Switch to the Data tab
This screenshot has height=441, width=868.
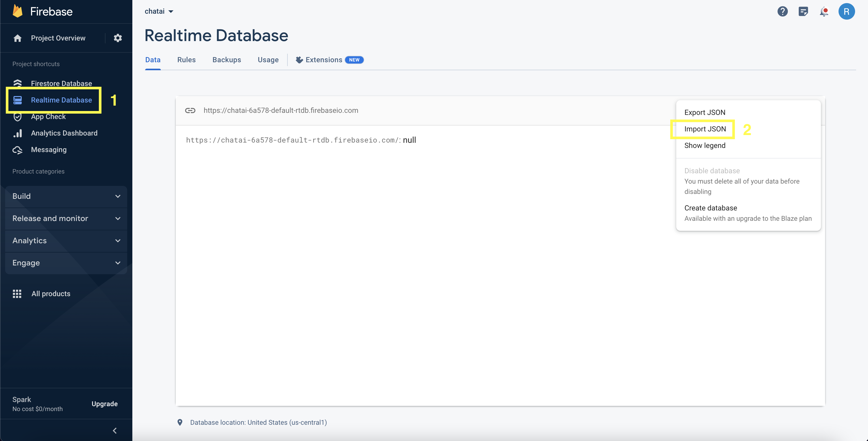153,60
